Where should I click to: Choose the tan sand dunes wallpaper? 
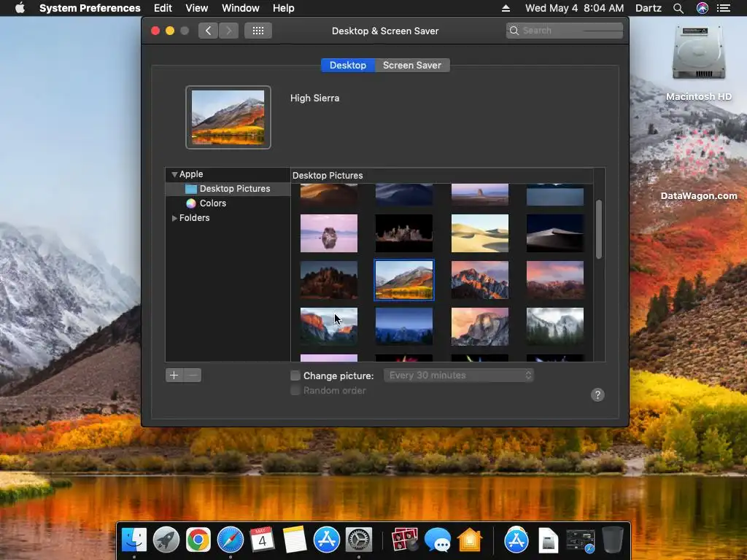(x=480, y=233)
